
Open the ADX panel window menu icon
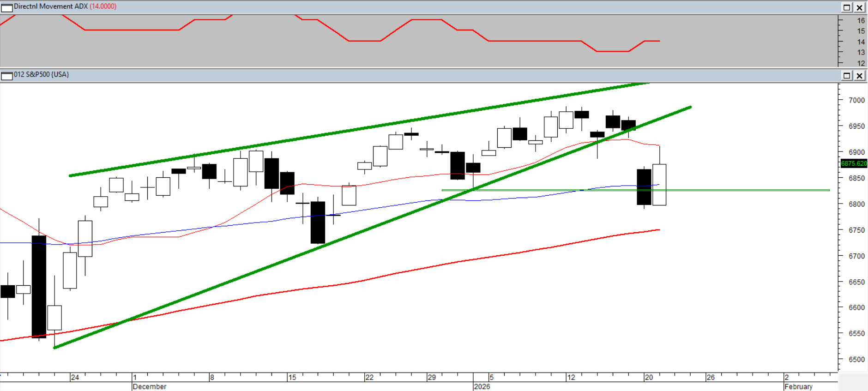coord(6,7)
